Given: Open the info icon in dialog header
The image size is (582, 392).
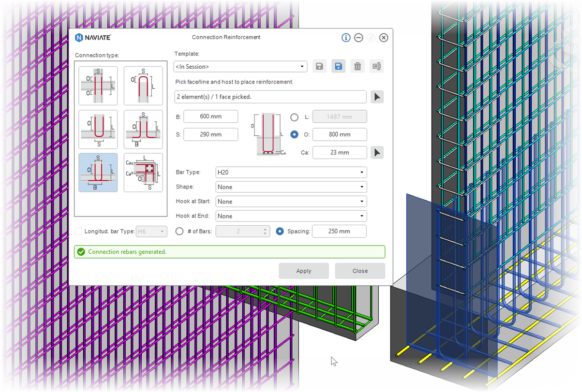Looking at the screenshot, I should pyautogui.click(x=346, y=37).
